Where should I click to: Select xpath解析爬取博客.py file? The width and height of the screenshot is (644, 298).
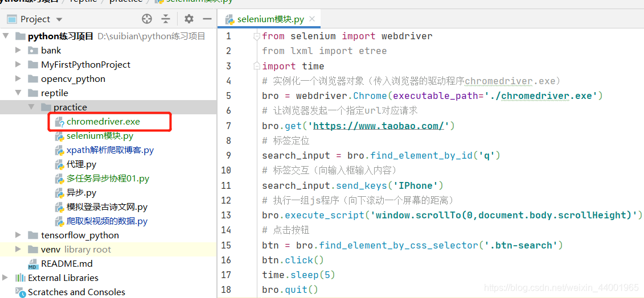click(110, 150)
